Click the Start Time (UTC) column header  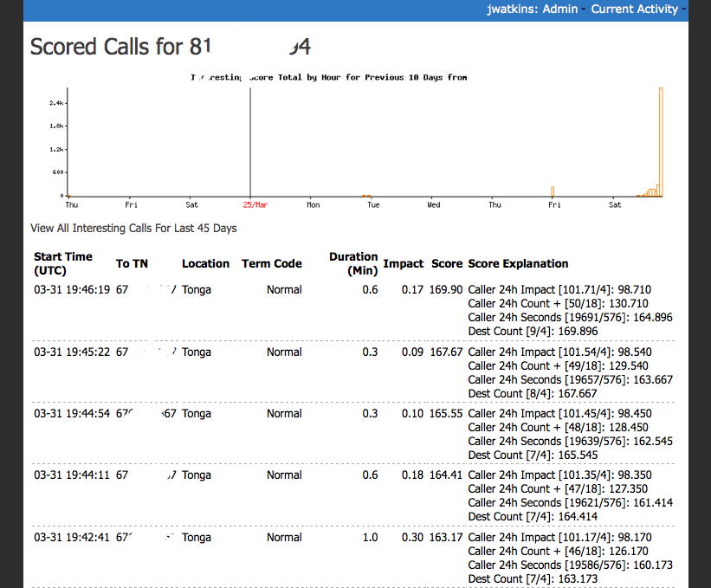[x=62, y=263]
